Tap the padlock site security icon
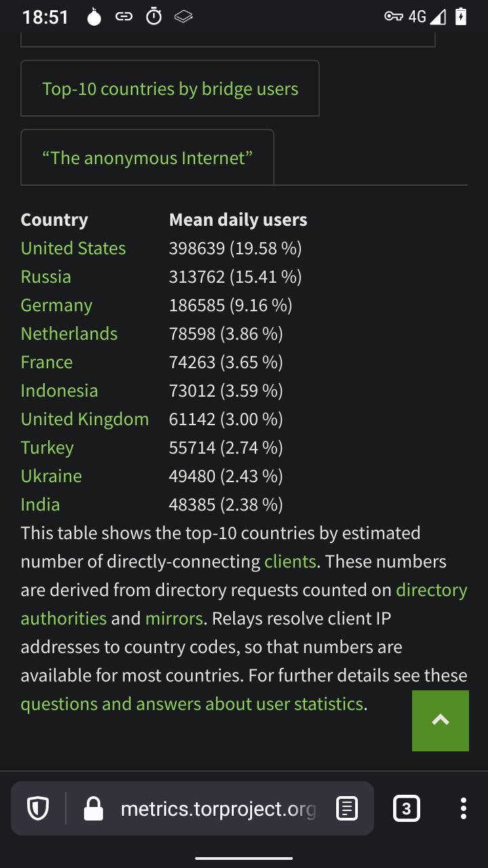 click(93, 808)
